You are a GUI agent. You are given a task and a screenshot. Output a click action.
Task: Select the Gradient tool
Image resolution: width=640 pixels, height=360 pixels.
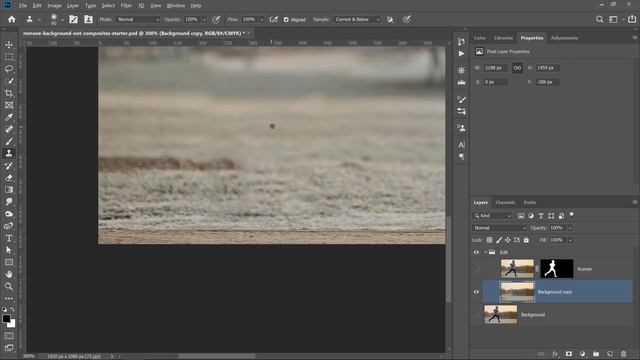(x=9, y=189)
